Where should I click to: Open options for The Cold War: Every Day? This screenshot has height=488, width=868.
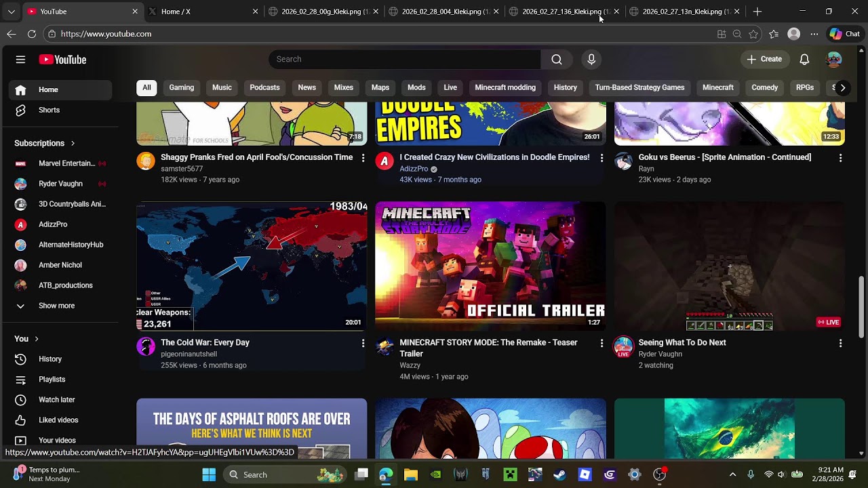pyautogui.click(x=363, y=344)
